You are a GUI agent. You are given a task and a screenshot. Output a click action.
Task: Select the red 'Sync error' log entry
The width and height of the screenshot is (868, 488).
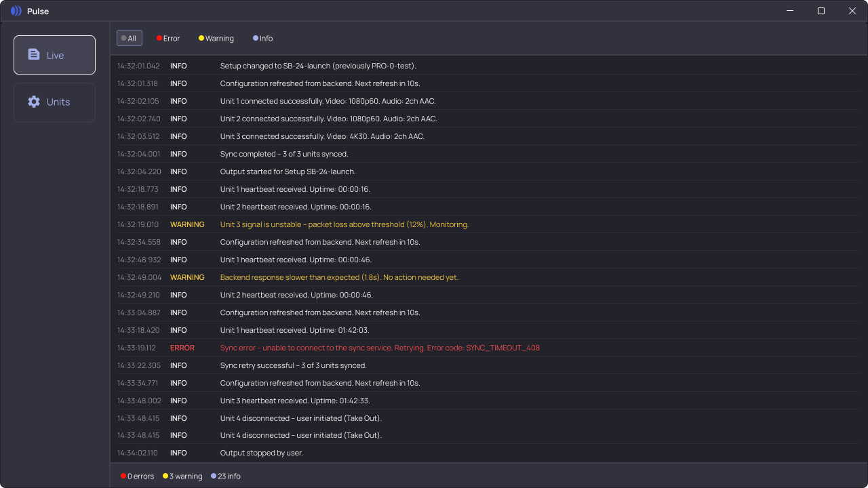pyautogui.click(x=488, y=348)
